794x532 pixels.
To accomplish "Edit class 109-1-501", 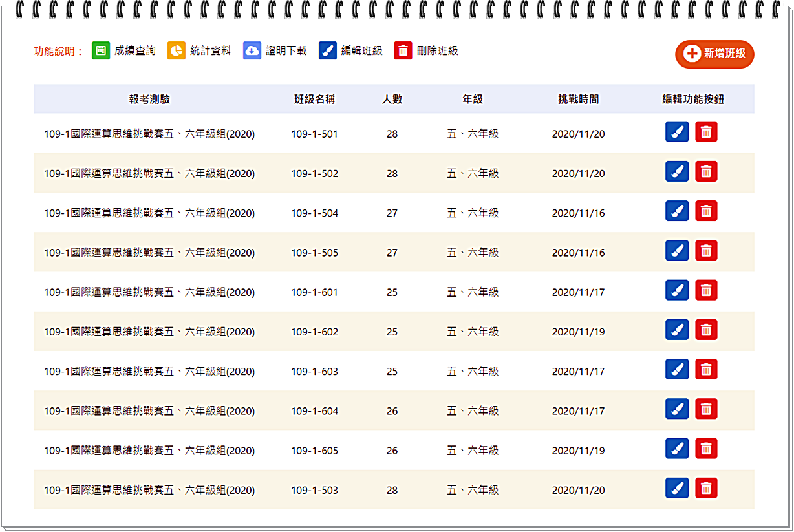I will (x=677, y=132).
